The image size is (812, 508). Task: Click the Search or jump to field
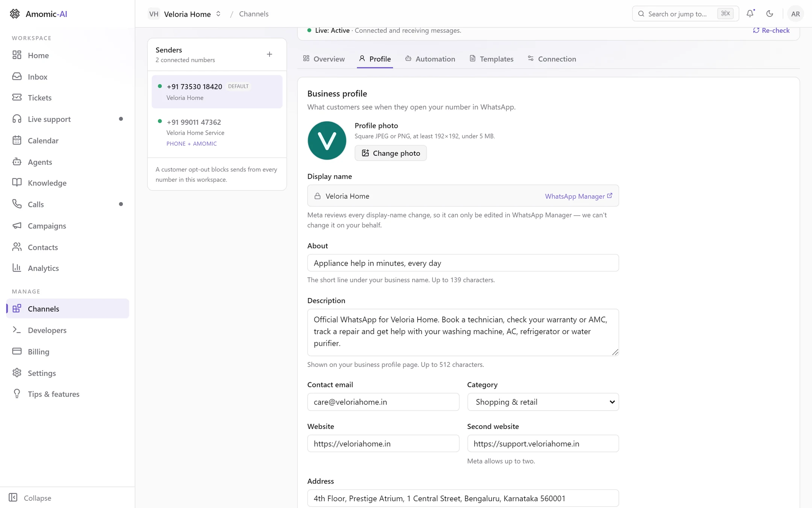(685, 14)
